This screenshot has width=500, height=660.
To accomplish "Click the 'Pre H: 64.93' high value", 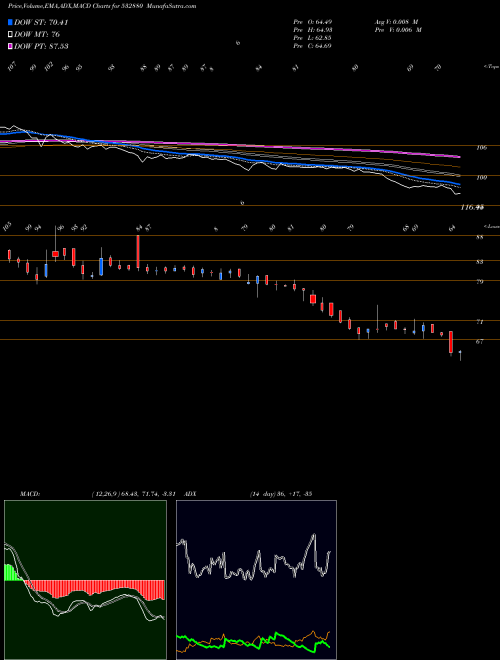I will [312, 29].
